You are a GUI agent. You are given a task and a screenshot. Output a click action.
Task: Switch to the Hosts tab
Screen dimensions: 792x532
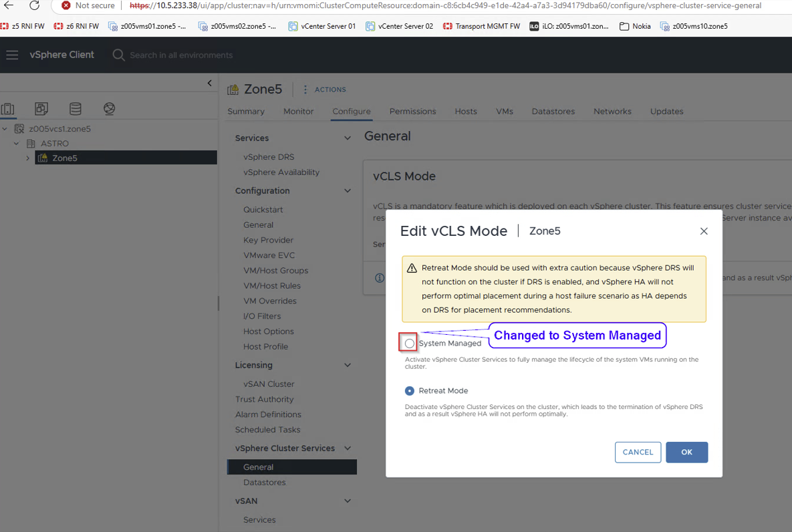(466, 111)
